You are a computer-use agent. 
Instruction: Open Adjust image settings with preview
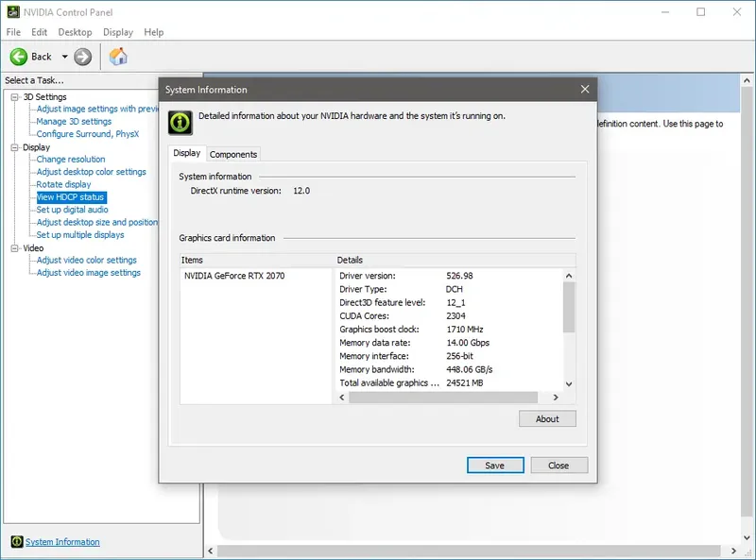(x=97, y=109)
